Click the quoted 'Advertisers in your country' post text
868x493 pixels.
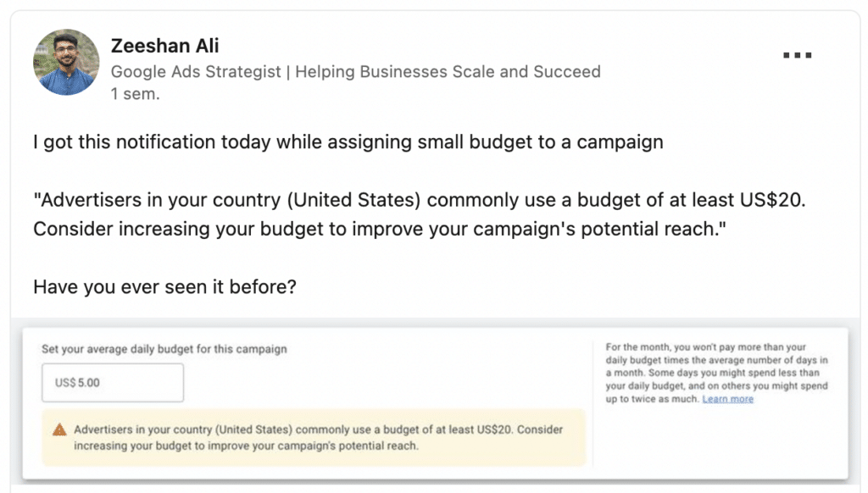(419, 214)
